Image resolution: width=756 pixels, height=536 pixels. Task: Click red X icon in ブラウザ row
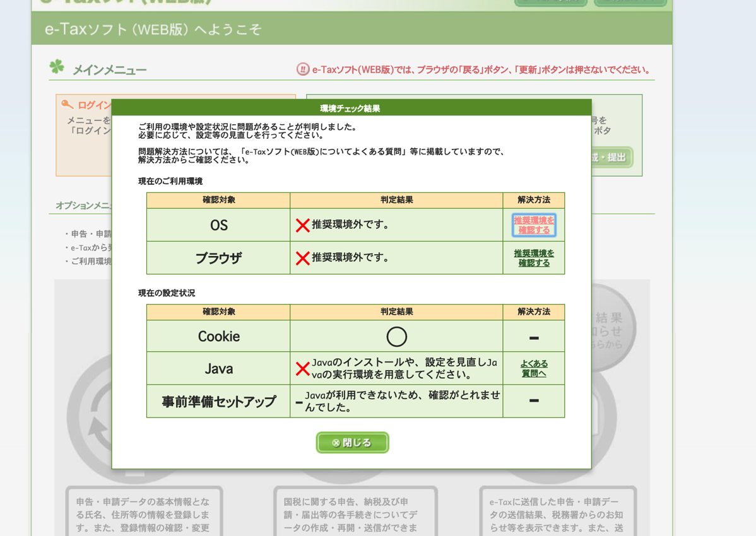click(303, 258)
